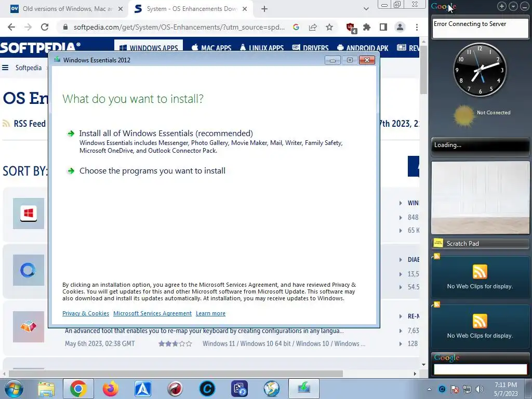This screenshot has height=399, width=532.
Task: Choose Install all of Windows Essentials option
Action: pyautogui.click(x=166, y=134)
